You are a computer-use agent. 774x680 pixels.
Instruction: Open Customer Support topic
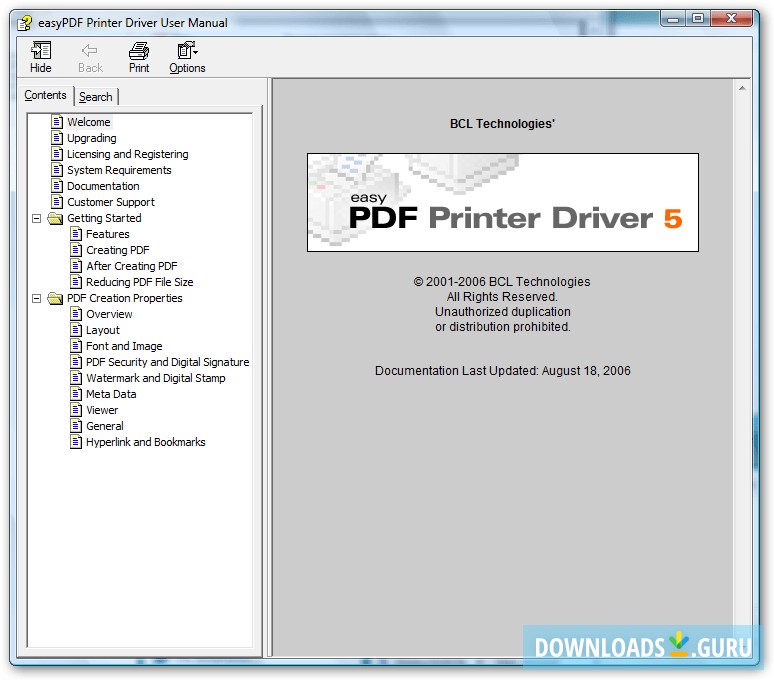click(111, 202)
